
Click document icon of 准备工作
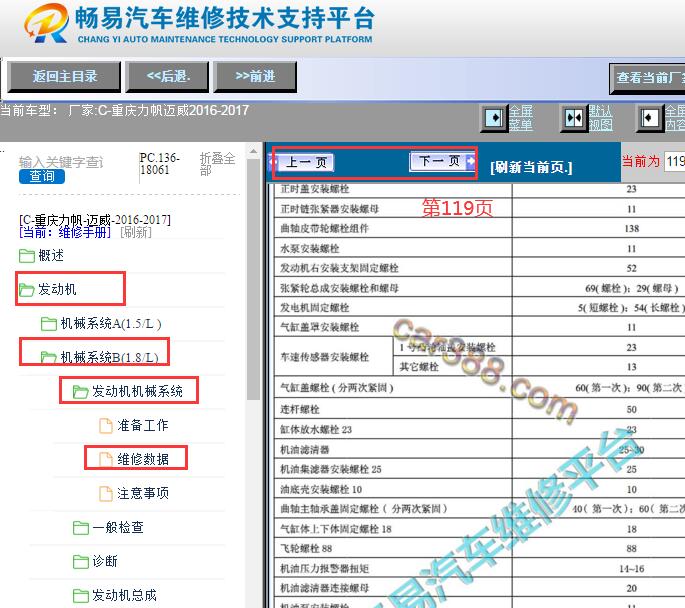pos(106,426)
